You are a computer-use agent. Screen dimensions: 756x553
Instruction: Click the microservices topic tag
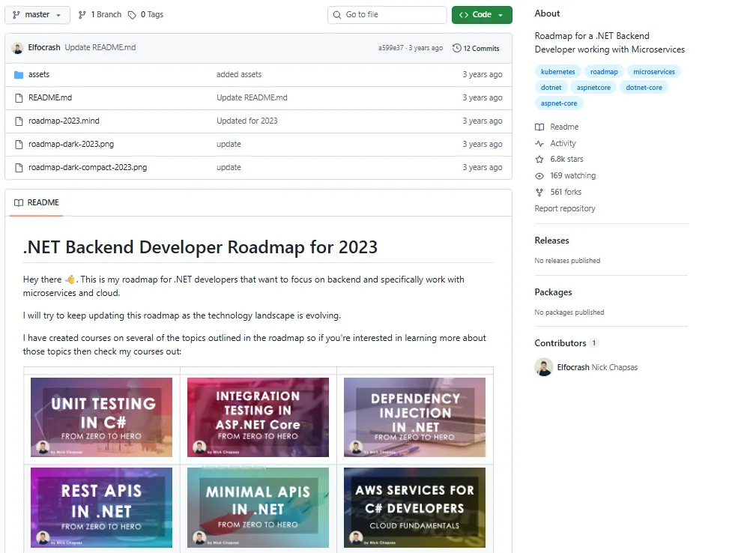pyautogui.click(x=654, y=72)
